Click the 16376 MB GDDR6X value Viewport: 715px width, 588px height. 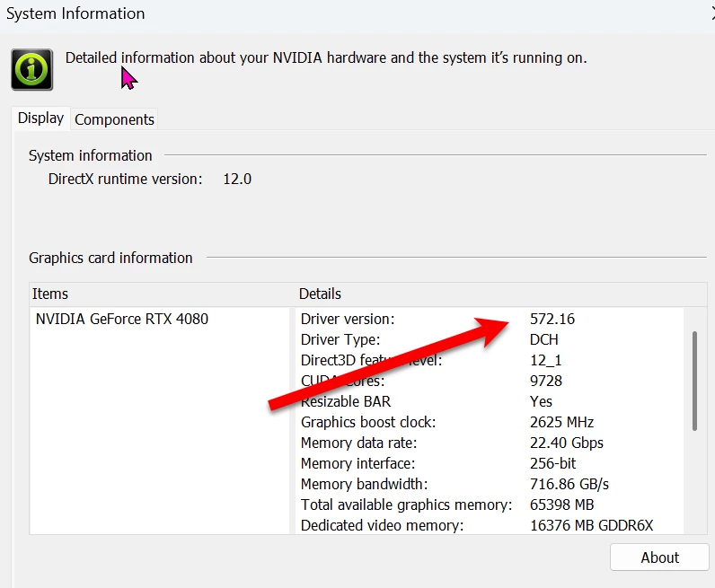tap(591, 525)
